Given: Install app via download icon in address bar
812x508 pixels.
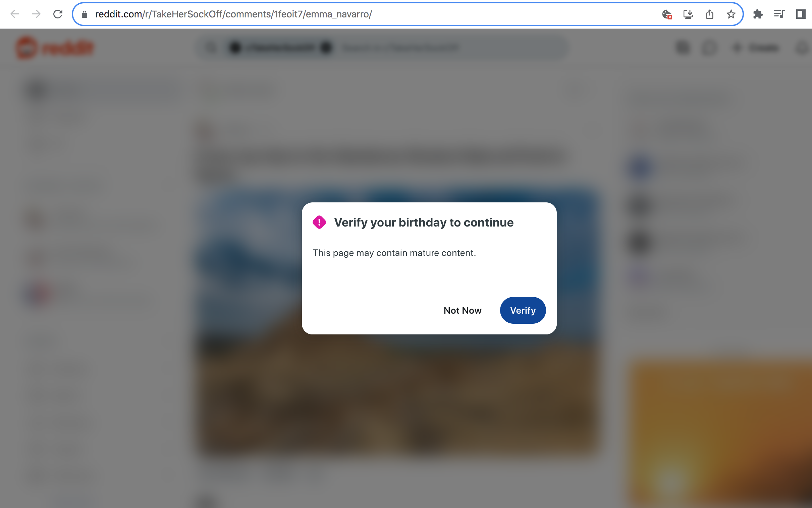Looking at the screenshot, I should [x=688, y=14].
